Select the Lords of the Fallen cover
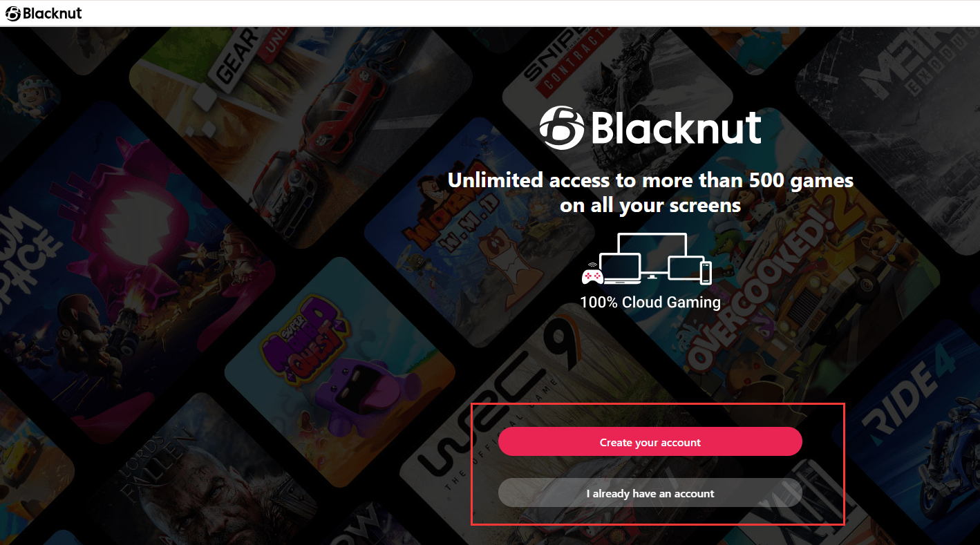 pos(180,477)
